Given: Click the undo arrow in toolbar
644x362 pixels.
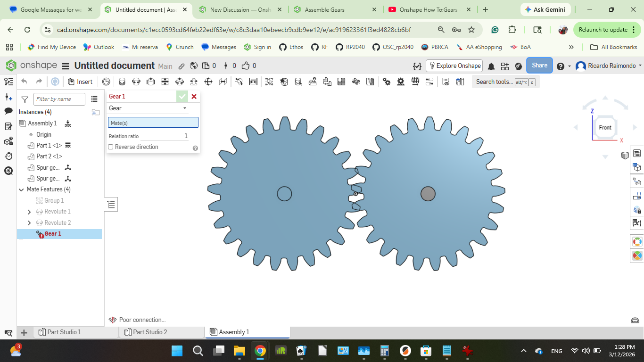Looking at the screenshot, I should point(25,82).
